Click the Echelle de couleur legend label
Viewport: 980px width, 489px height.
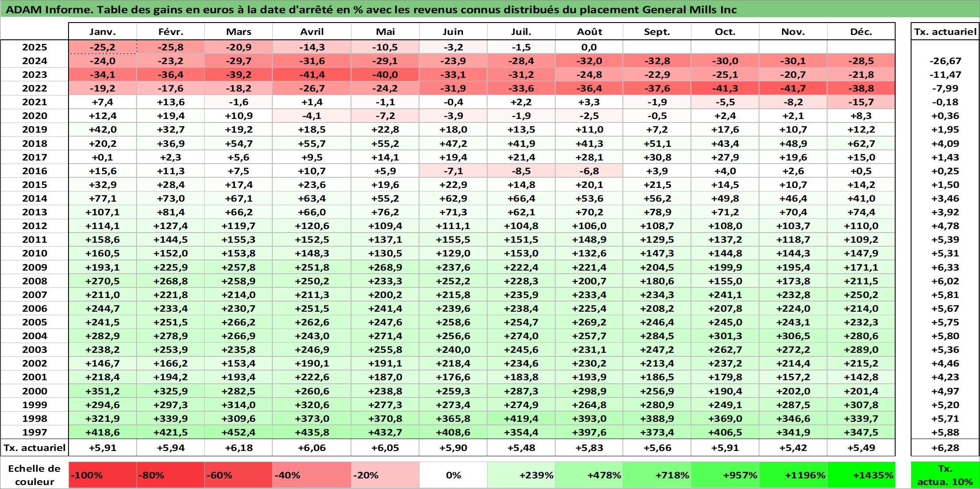[34, 475]
